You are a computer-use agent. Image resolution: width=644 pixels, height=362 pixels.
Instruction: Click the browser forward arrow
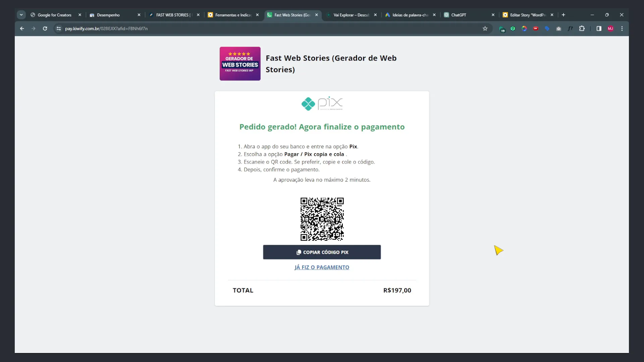tap(33, 28)
